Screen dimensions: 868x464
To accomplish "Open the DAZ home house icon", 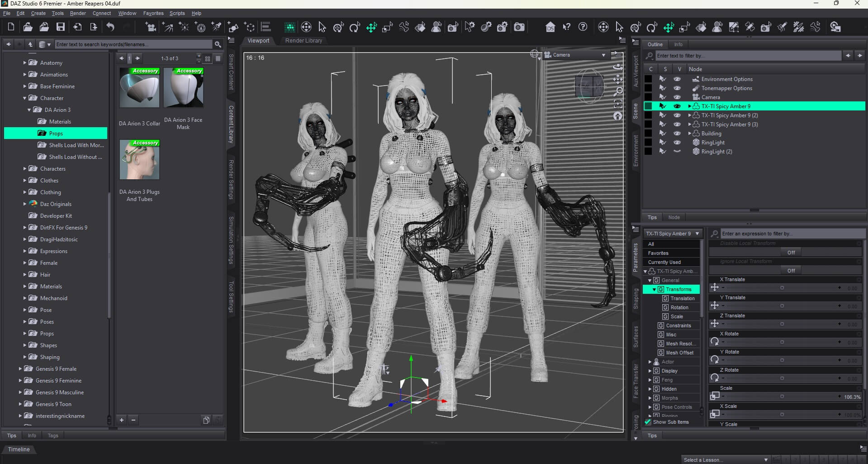I will [550, 27].
